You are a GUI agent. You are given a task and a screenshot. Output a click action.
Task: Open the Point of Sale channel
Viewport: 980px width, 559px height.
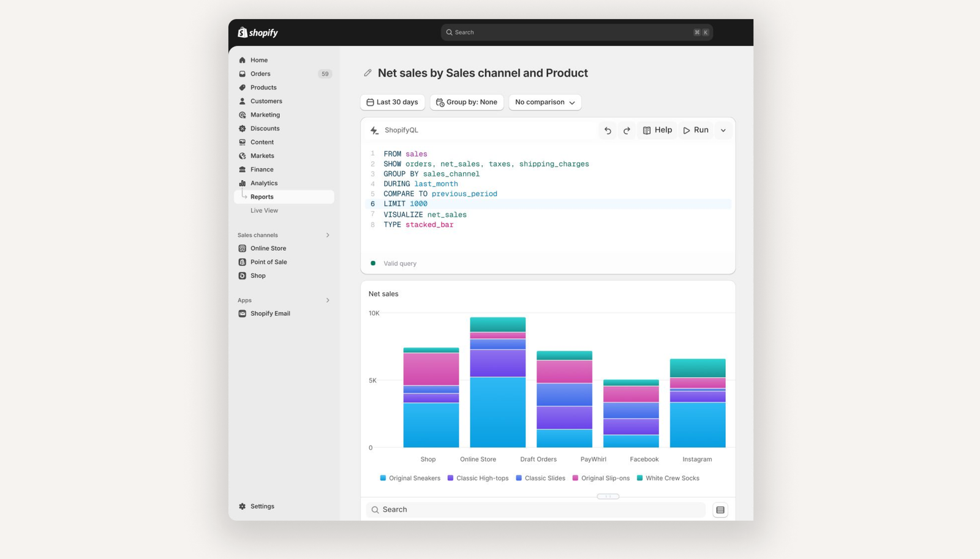269,262
